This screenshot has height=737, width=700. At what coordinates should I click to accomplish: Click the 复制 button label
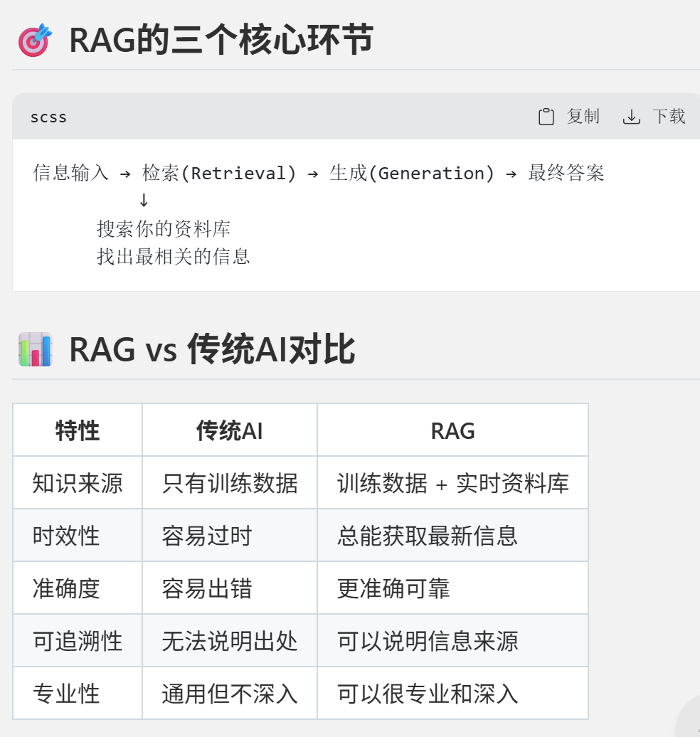coord(583,116)
